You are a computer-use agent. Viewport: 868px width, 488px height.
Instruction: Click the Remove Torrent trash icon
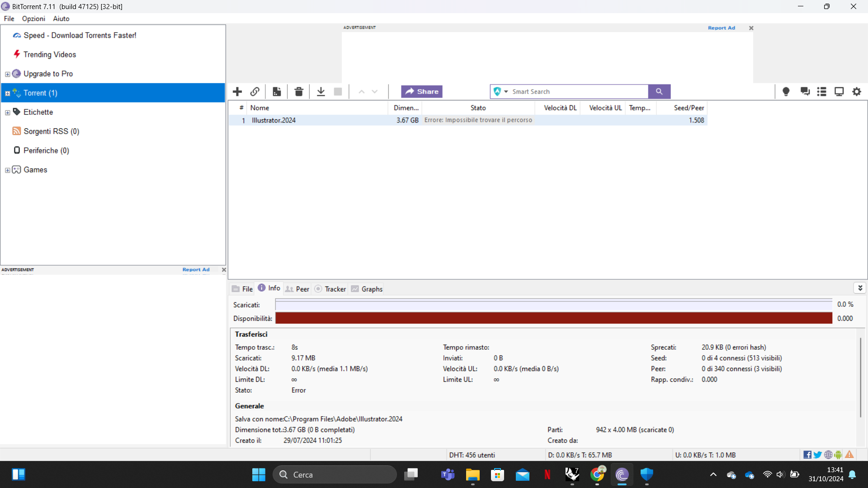[299, 92]
